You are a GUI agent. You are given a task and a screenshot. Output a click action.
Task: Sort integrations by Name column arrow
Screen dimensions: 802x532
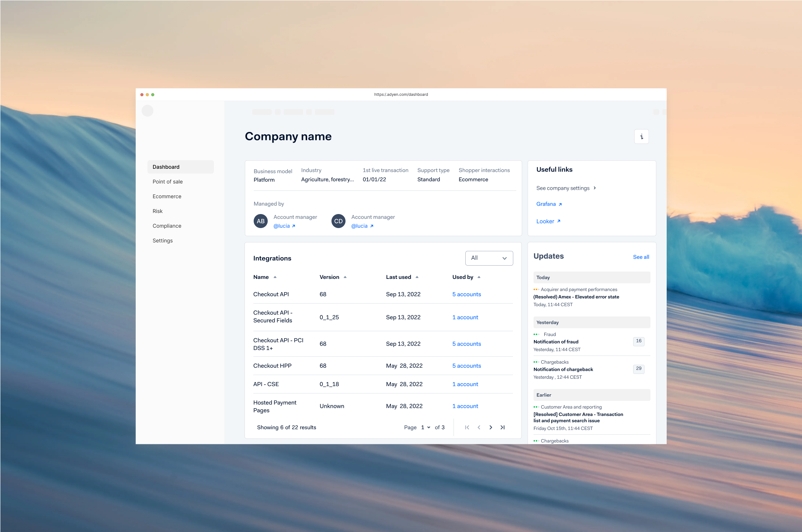[x=275, y=277]
